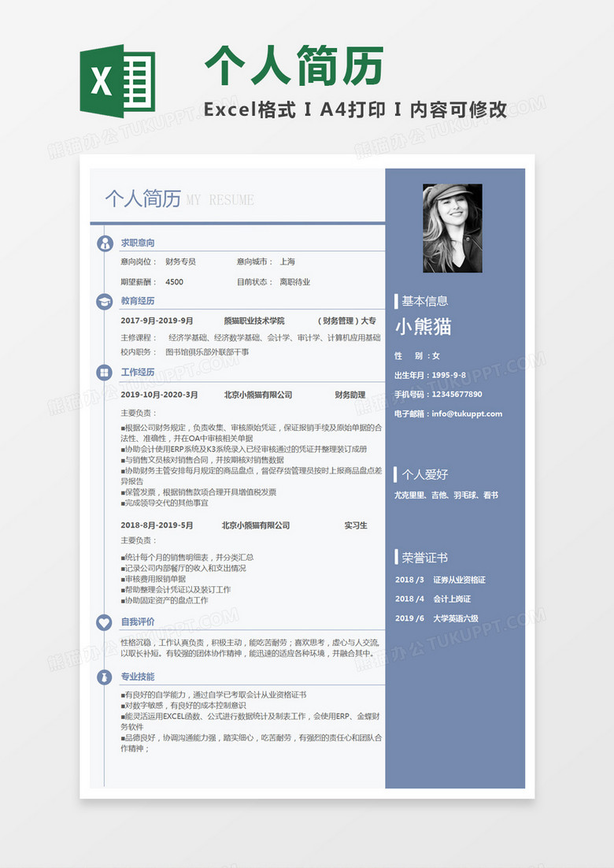Click the 财务专员 position value
This screenshot has height=868, width=614.
tap(180, 262)
